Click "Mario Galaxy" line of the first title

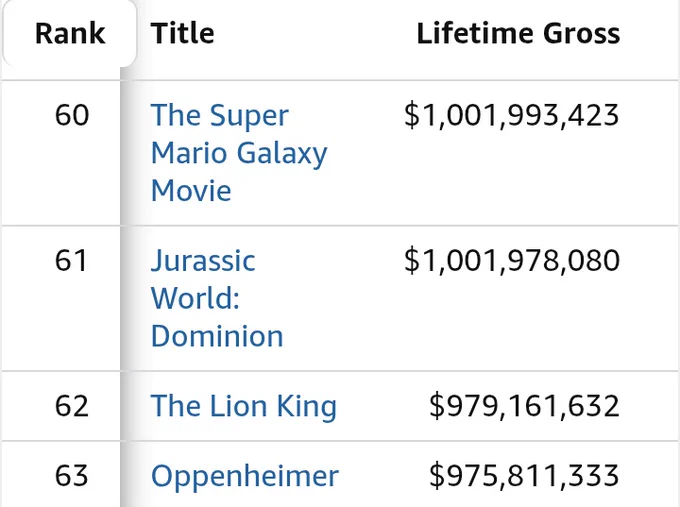point(239,154)
